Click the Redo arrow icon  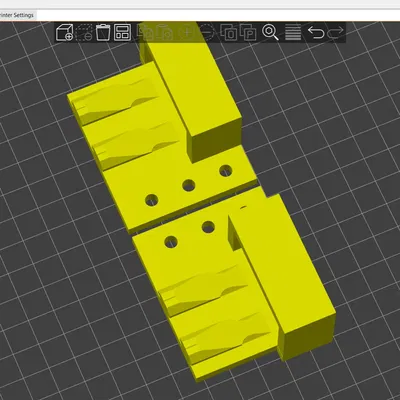tap(335, 32)
